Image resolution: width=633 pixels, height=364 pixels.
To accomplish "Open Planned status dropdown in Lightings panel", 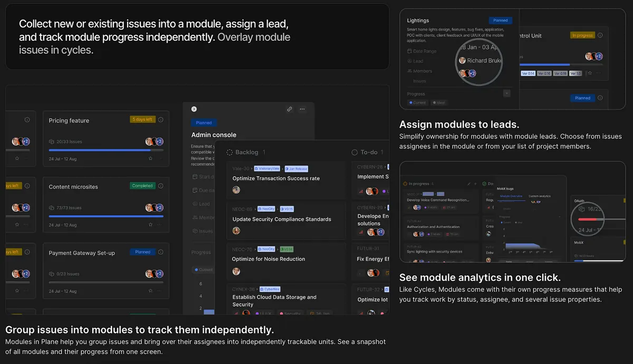I will [x=500, y=21].
